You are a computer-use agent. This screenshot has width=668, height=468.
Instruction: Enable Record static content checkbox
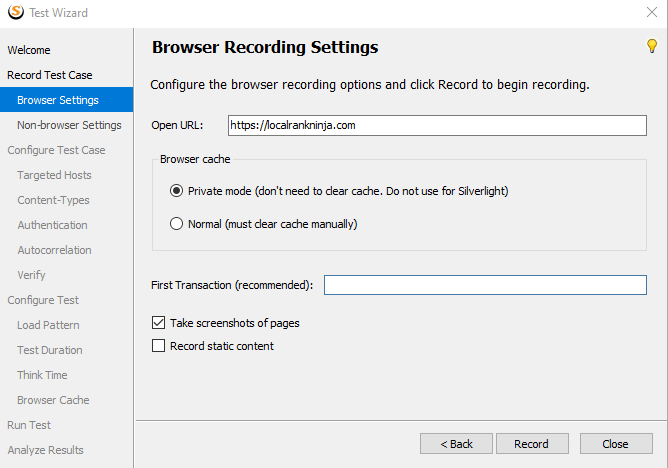[x=158, y=345]
